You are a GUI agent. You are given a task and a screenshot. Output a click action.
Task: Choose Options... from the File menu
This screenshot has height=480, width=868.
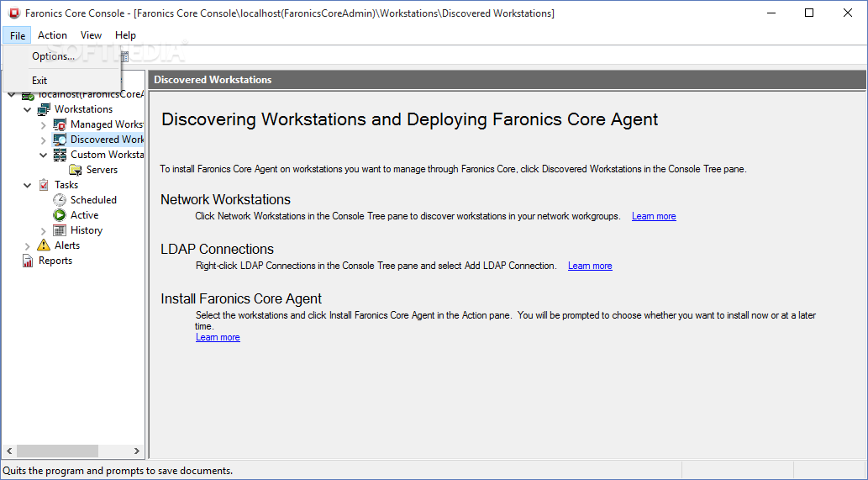(61, 56)
